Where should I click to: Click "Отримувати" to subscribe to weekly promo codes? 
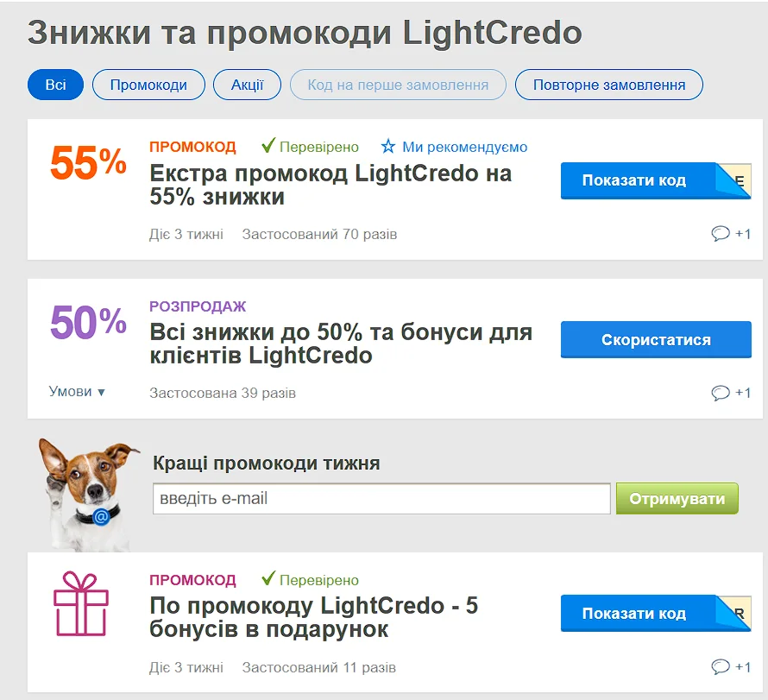point(677,498)
